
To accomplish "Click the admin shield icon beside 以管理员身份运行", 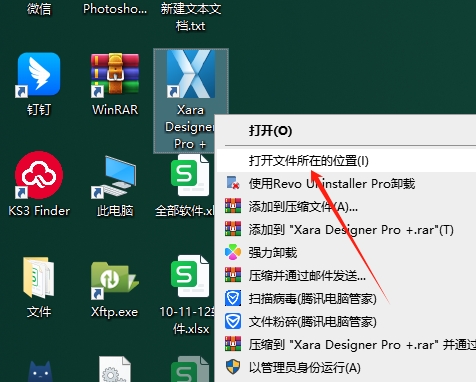I will (233, 367).
